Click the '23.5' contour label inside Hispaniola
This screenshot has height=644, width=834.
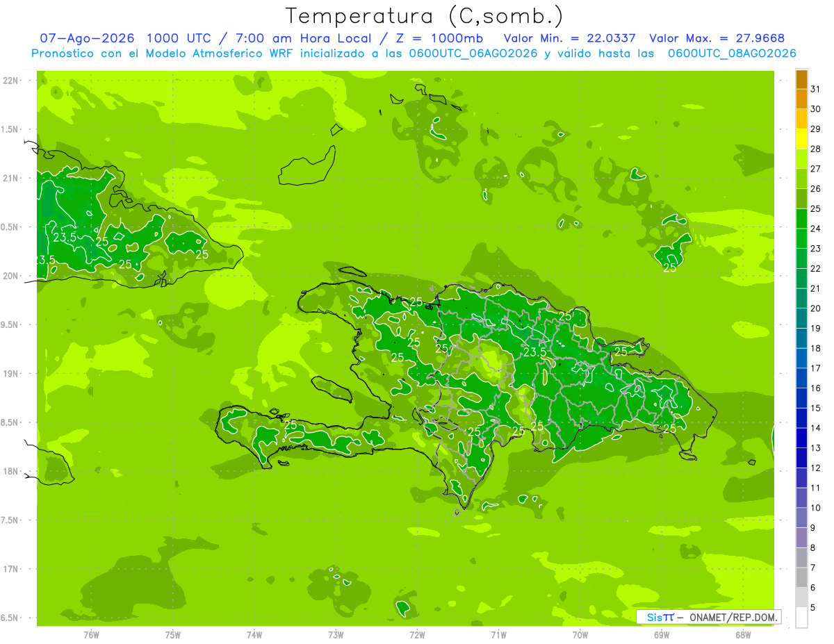(534, 352)
